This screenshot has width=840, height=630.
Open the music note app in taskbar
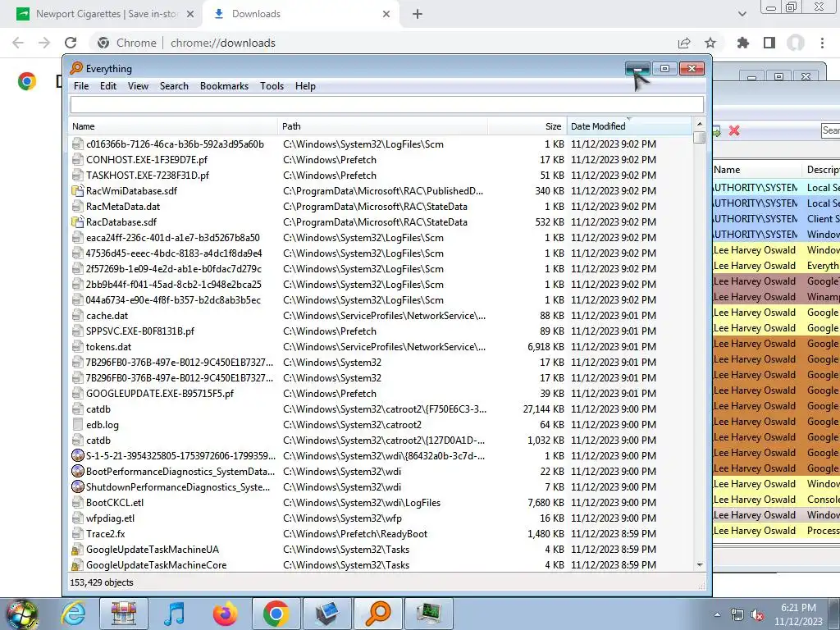tap(174, 614)
